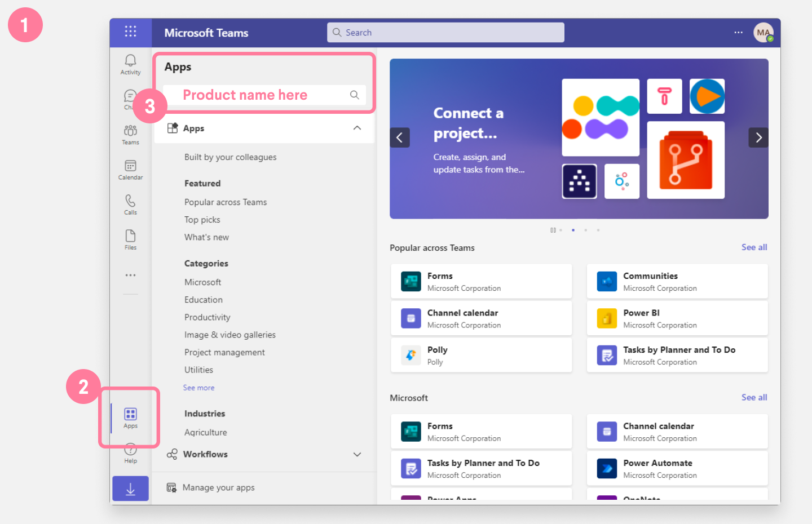Open the Calendar sidebar icon
Image resolution: width=812 pixels, height=524 pixels.
click(x=130, y=169)
